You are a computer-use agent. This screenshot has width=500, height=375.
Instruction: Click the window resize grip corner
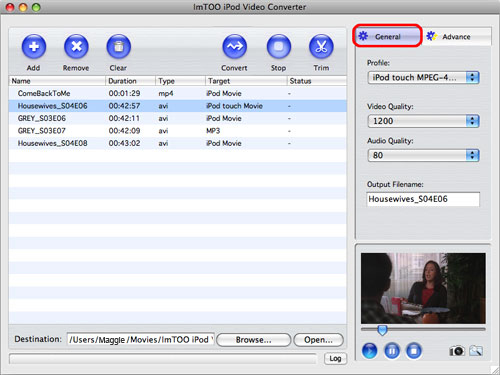495,370
